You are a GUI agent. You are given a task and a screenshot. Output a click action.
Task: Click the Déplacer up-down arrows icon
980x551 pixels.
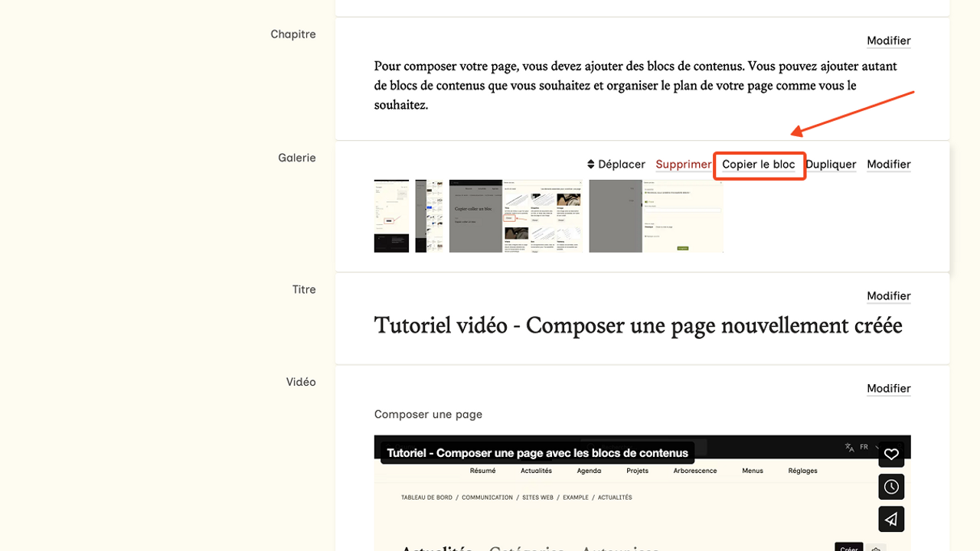click(591, 165)
